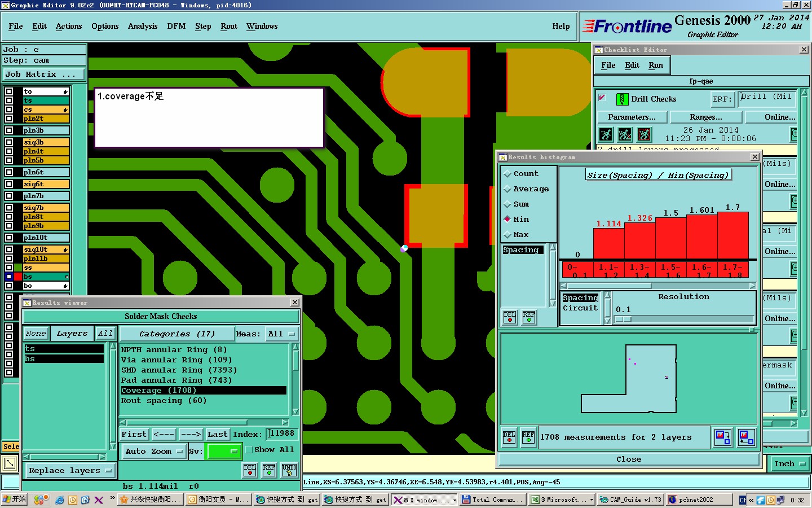Toggle visibility box of layer ts

coord(9,100)
